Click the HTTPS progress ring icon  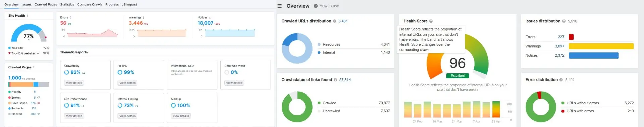tap(120, 72)
